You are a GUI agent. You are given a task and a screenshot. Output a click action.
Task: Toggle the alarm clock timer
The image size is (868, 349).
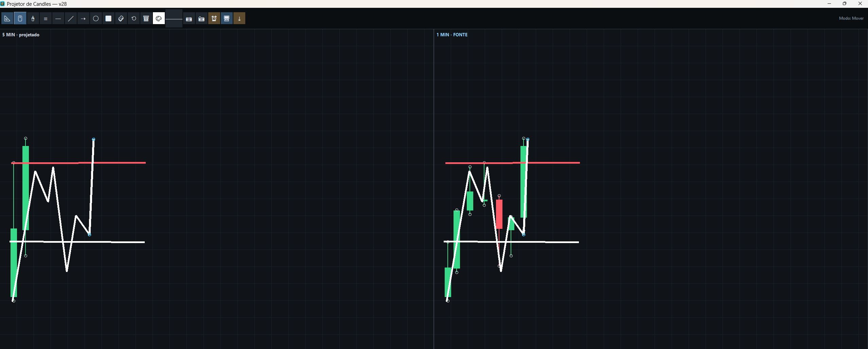pos(214,19)
